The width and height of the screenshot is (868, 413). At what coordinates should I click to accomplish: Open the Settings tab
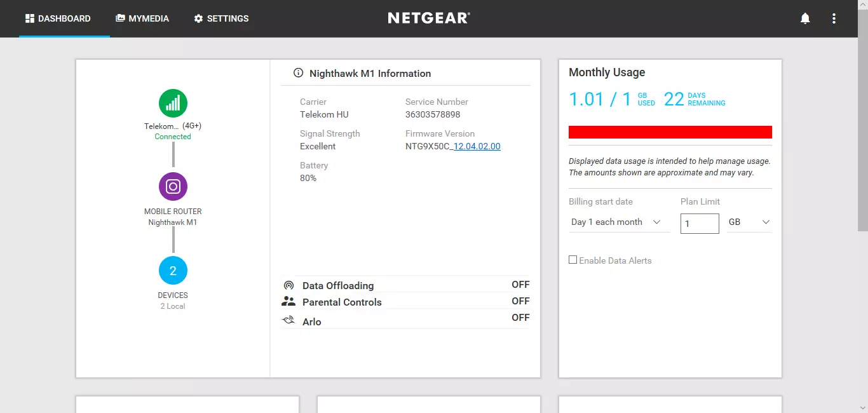[221, 18]
